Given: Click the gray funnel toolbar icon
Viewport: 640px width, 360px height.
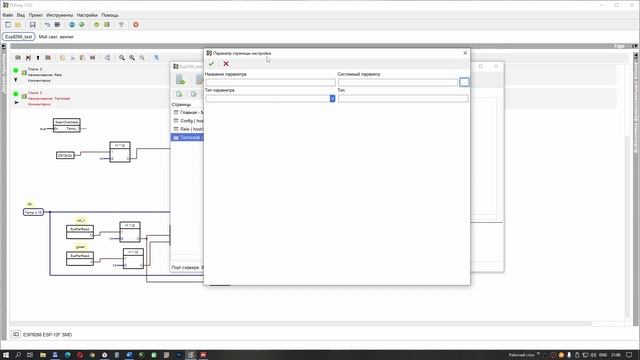Looking at the screenshot, I should [x=121, y=25].
